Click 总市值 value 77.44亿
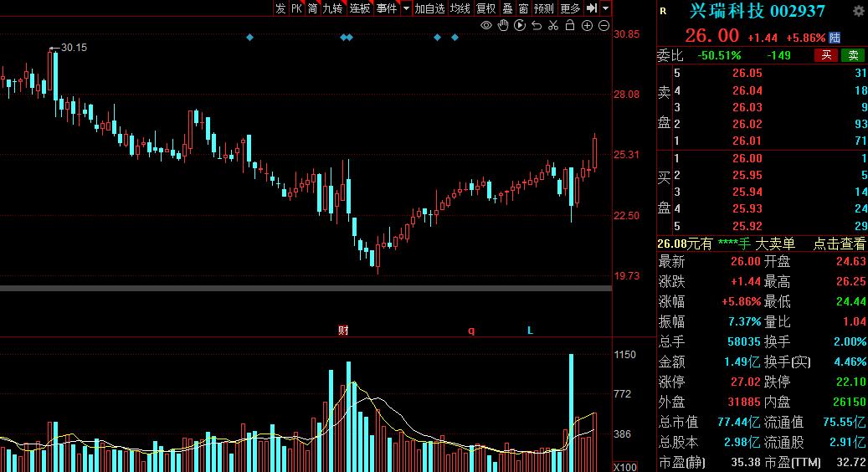The image size is (868, 472). 739,422
